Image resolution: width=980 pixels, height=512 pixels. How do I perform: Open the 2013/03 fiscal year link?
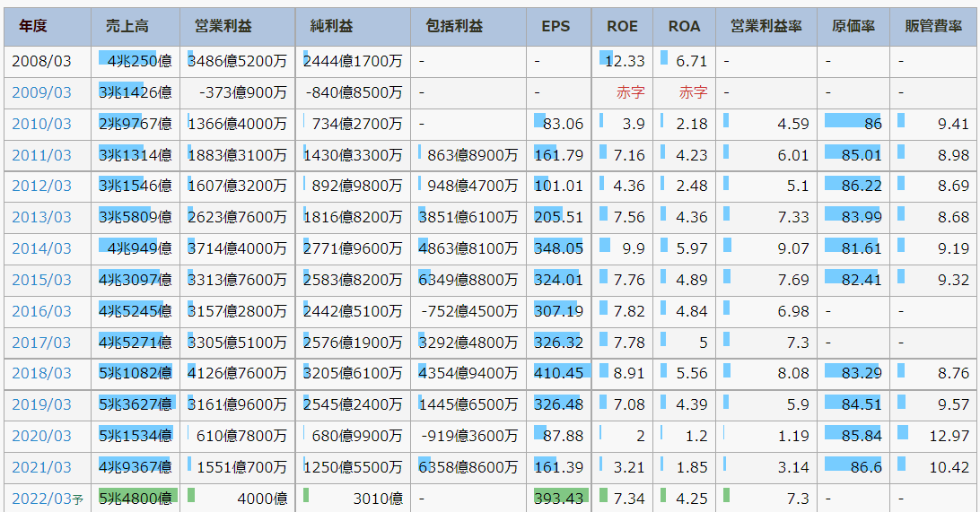click(42, 217)
